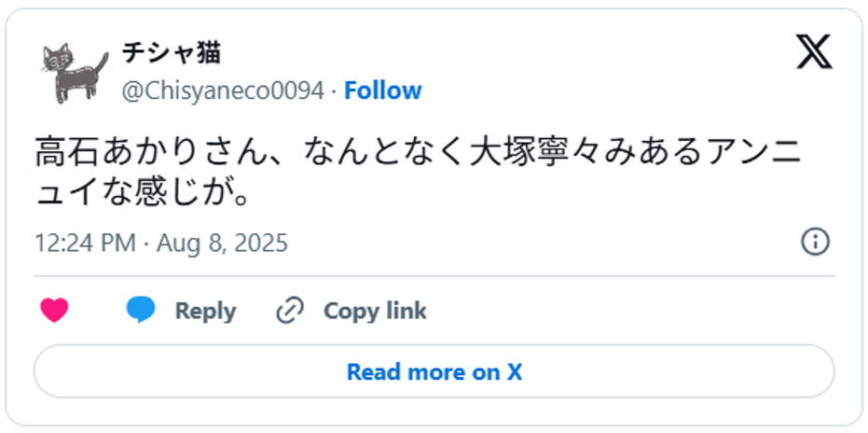The height and width of the screenshot is (433, 868).
Task: Click the Aug 8, 2025 date
Action: (x=222, y=244)
